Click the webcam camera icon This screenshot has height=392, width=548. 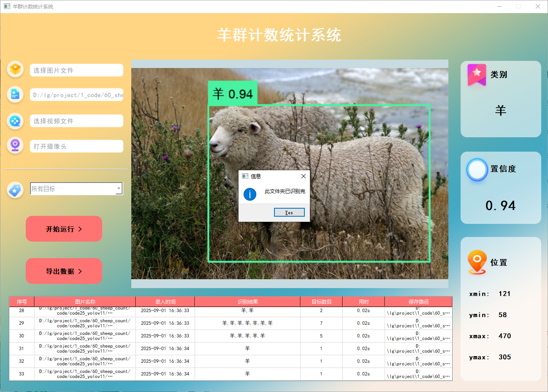pyautogui.click(x=16, y=146)
